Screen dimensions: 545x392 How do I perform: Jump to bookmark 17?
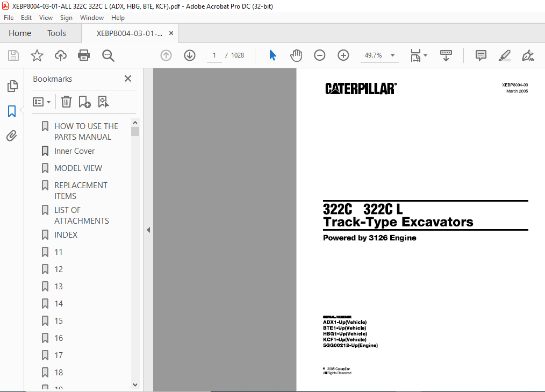pos(59,355)
